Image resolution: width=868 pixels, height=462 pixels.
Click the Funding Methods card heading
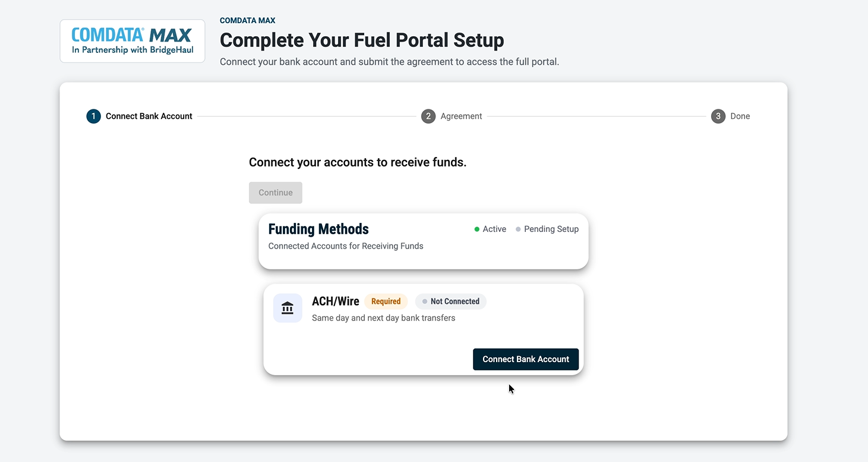click(x=318, y=229)
